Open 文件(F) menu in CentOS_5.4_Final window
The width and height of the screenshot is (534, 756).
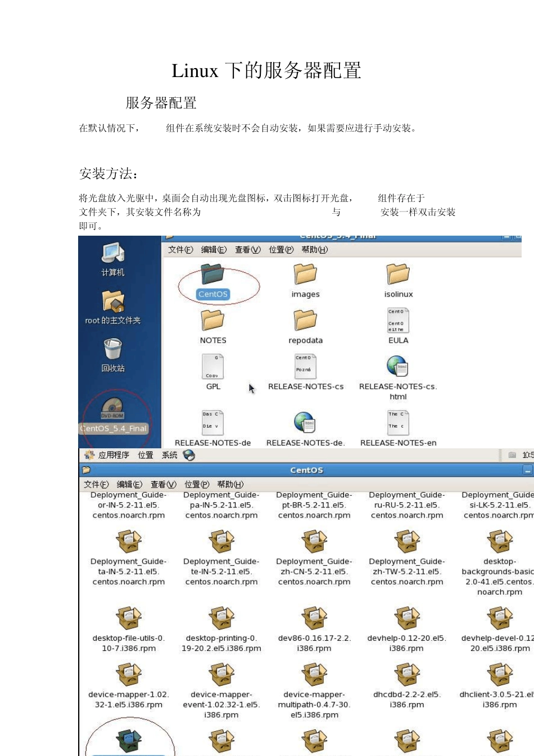click(x=180, y=250)
